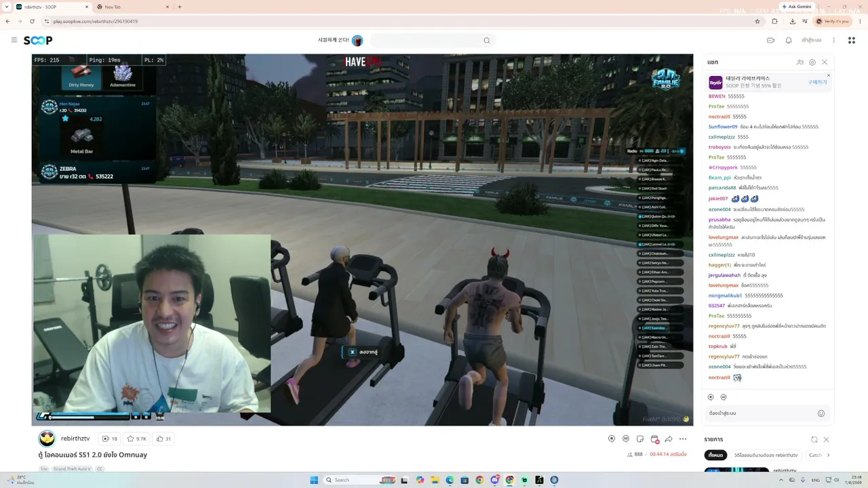Refresh the playlist panel

click(x=814, y=440)
